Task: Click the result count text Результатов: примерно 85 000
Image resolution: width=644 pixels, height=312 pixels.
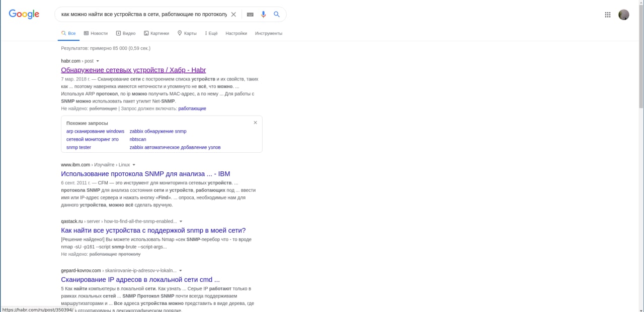Action: [x=106, y=48]
